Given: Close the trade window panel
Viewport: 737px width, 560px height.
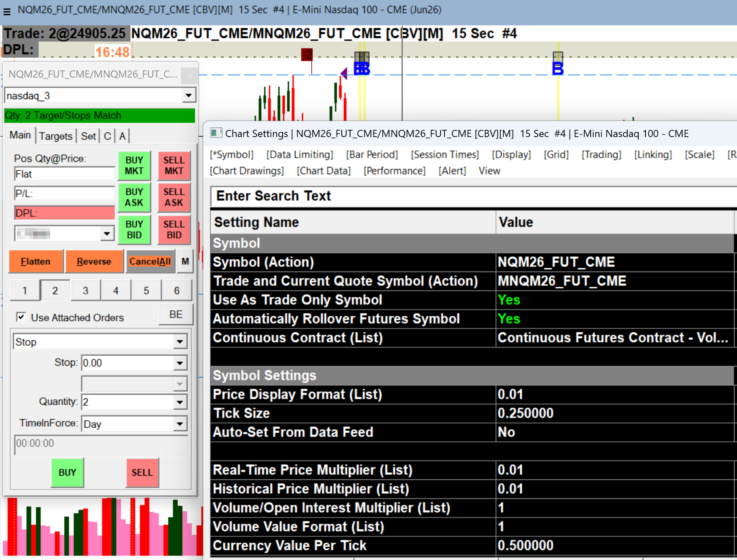Looking at the screenshot, I should coord(189,75).
